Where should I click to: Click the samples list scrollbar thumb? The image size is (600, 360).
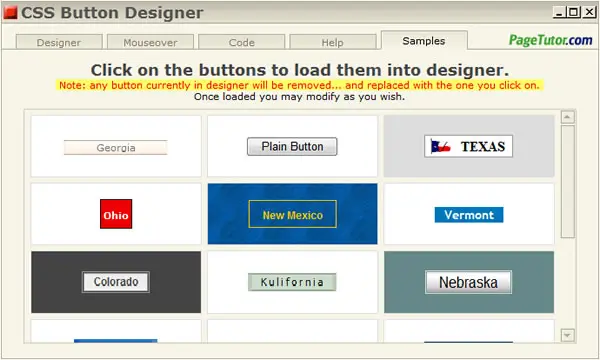[x=567, y=181]
